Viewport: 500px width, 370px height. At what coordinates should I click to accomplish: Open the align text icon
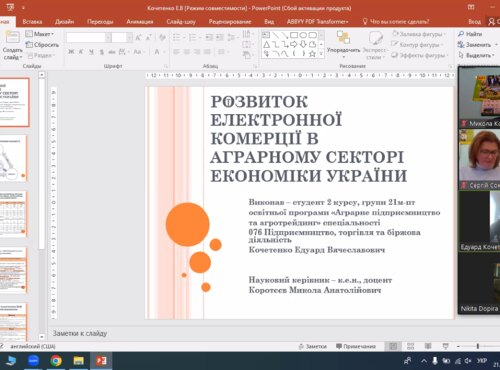(247, 44)
